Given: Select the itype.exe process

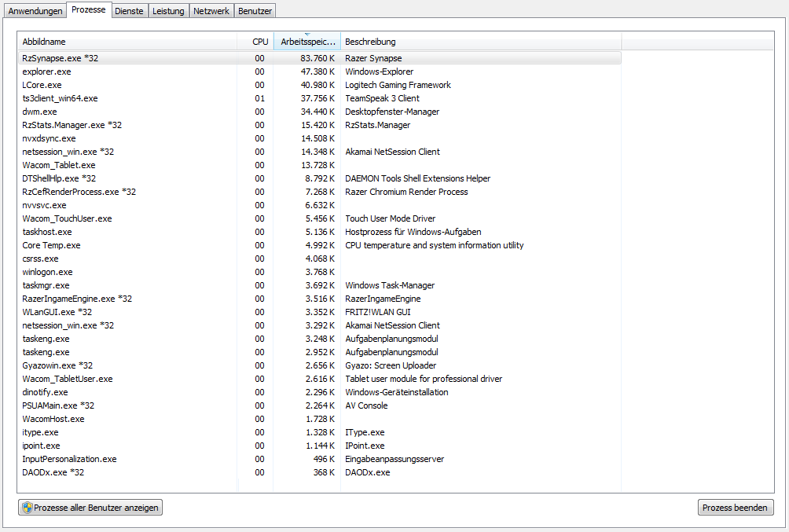Looking at the screenshot, I should point(320,432).
